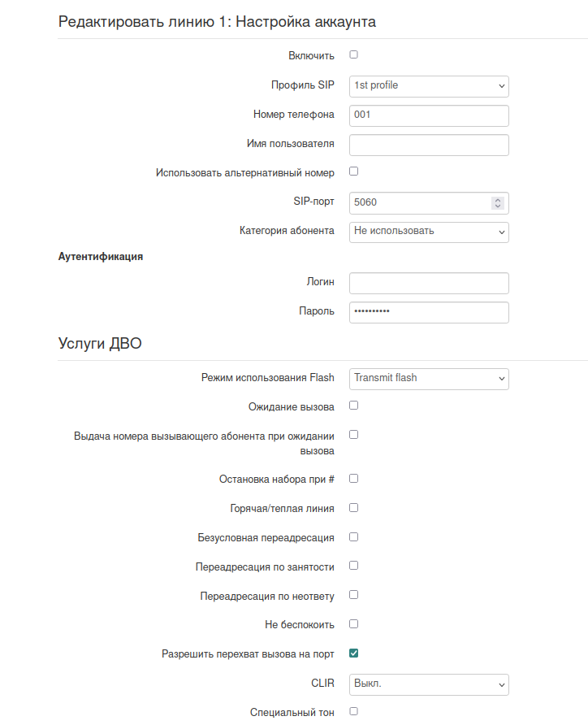
Task: Expand the Категория абонента dropdown
Action: coord(429,232)
